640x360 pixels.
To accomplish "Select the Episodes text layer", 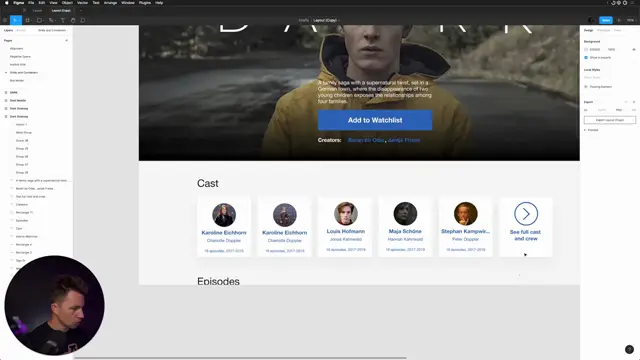I will tap(22, 220).
